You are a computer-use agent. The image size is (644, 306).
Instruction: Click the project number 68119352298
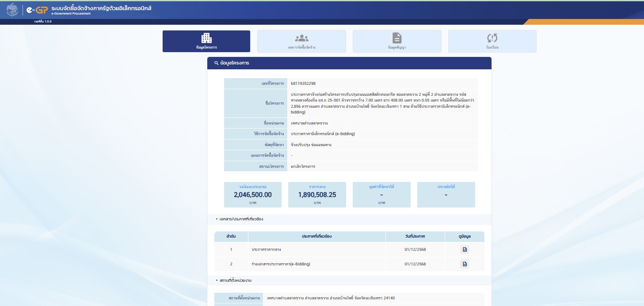[x=303, y=83]
